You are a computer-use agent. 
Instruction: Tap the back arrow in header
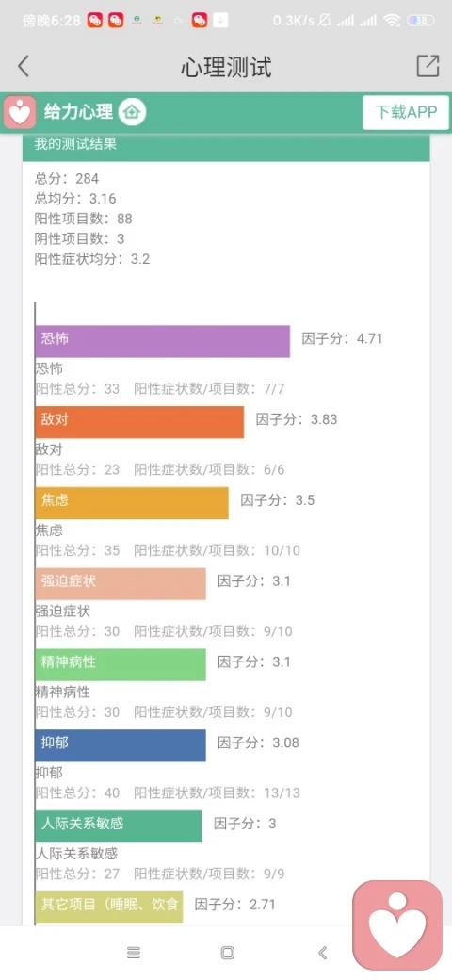point(24,66)
